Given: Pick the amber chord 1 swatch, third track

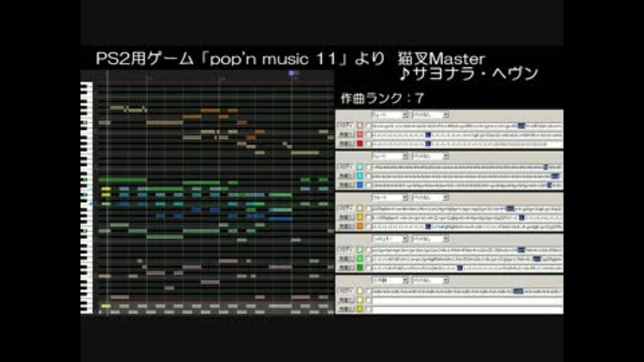Looking at the screenshot, I should click(360, 217).
